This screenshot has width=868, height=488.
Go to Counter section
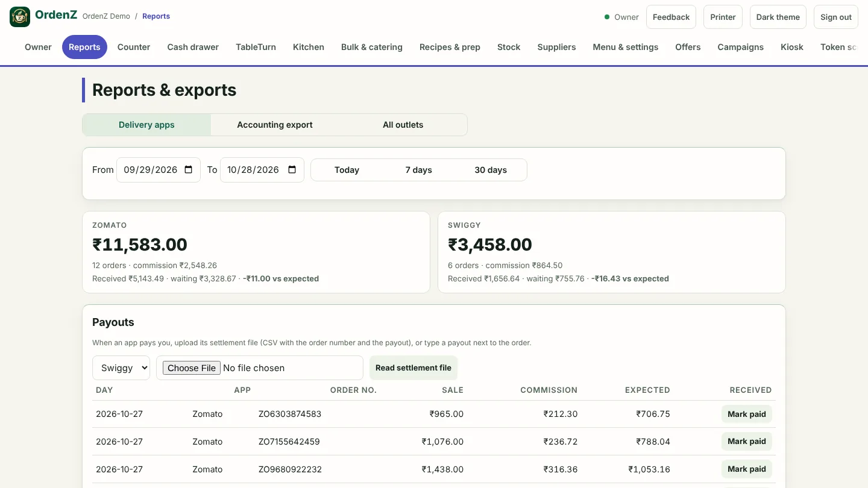tap(134, 47)
